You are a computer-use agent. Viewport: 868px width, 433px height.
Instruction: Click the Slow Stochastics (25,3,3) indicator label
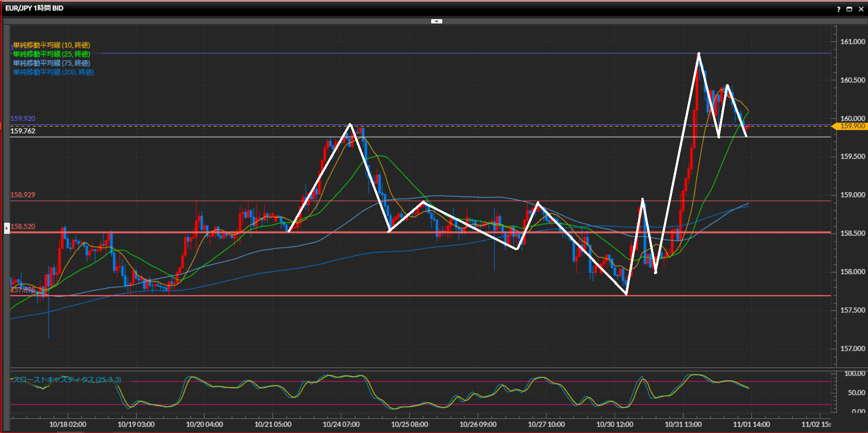click(x=66, y=380)
